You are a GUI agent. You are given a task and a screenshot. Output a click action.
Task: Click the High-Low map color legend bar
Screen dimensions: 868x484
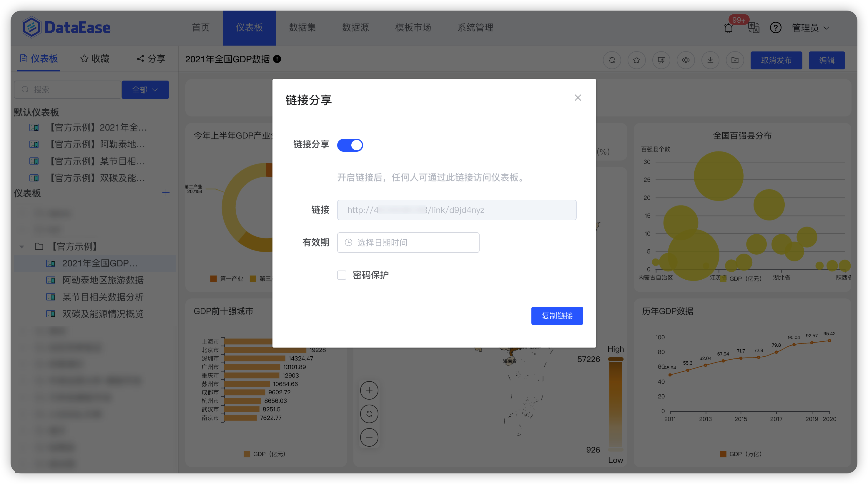616,404
